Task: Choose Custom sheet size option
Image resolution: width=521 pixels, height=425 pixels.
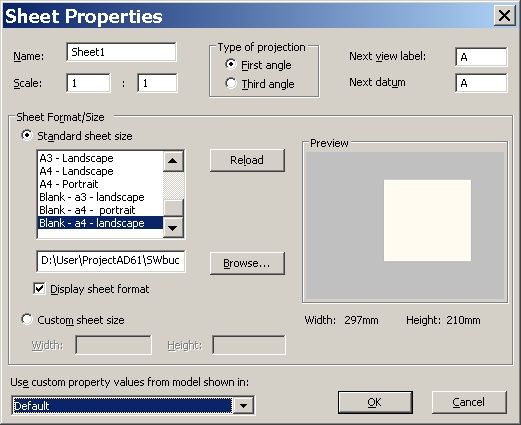Action: click(x=27, y=319)
